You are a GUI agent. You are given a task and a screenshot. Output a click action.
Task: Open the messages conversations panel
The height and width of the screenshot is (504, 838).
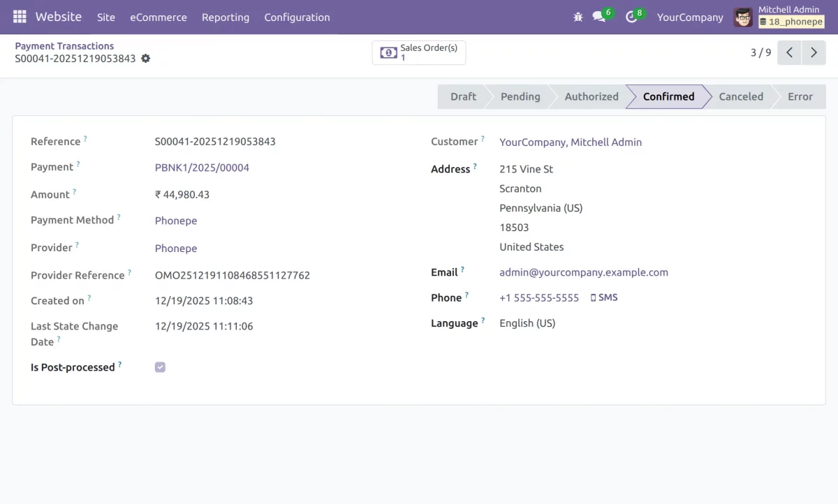[598, 17]
